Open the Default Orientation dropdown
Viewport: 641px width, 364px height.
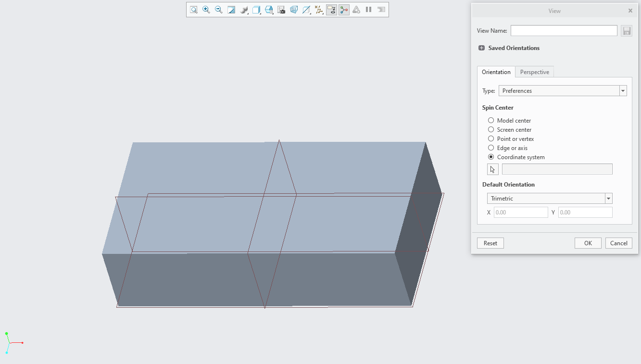608,198
